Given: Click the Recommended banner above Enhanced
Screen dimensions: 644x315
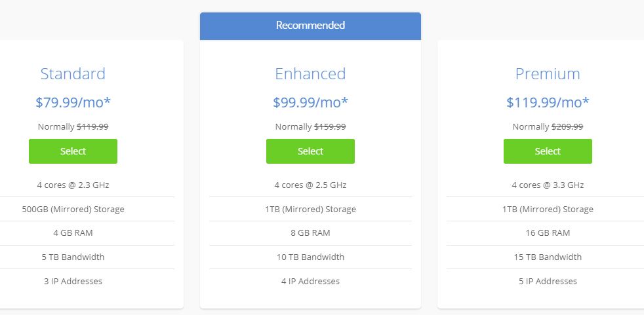Looking at the screenshot, I should (x=310, y=26).
